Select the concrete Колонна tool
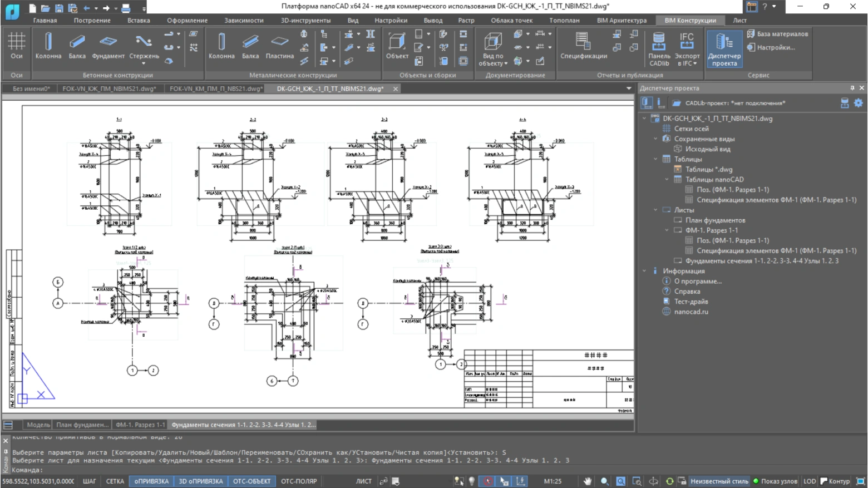The height and width of the screenshot is (488, 868). (48, 45)
